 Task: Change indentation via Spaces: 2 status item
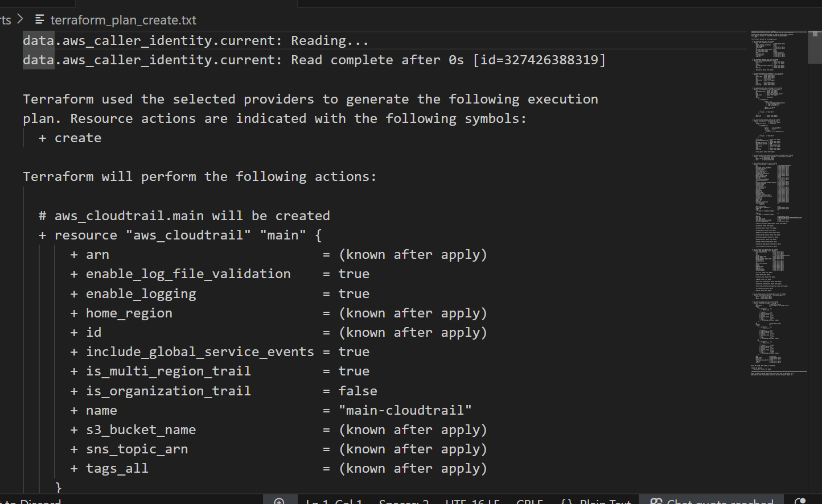pyautogui.click(x=403, y=501)
